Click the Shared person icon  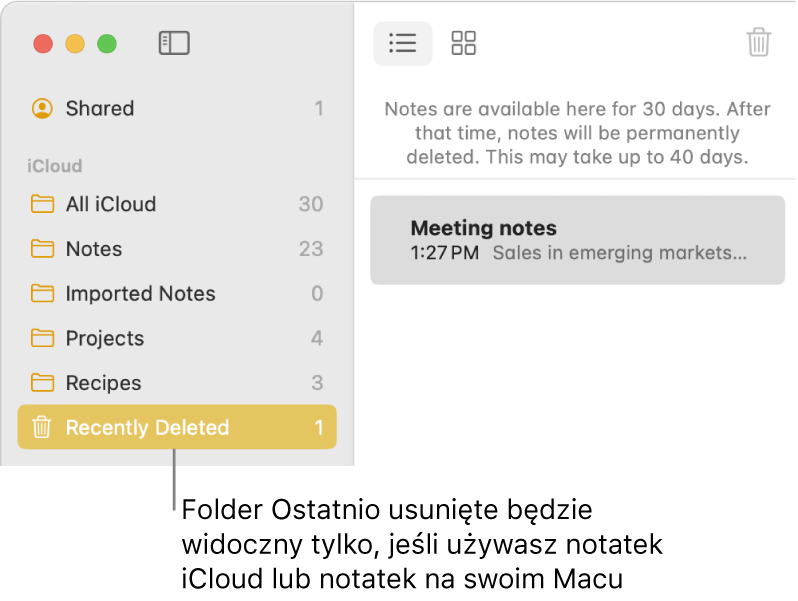[x=42, y=108]
